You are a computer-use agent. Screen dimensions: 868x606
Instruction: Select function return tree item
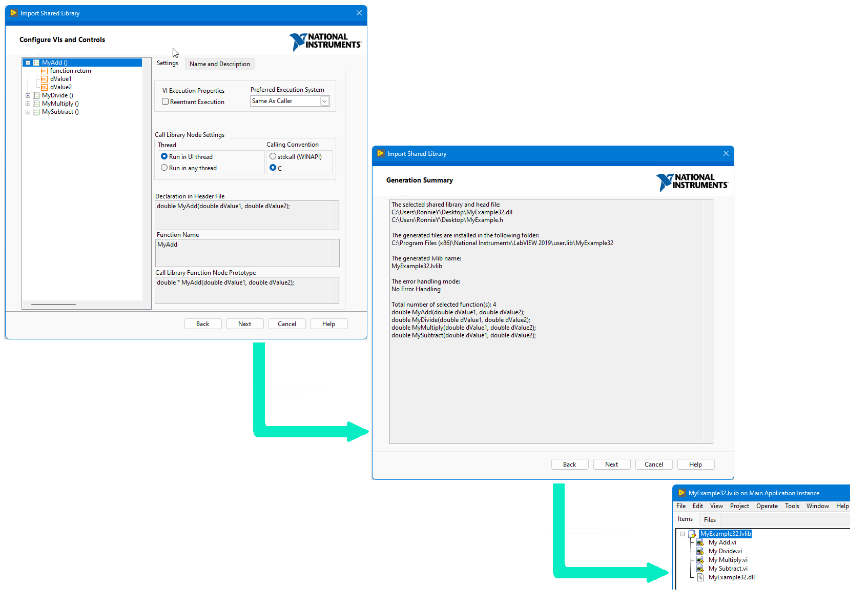coord(70,71)
